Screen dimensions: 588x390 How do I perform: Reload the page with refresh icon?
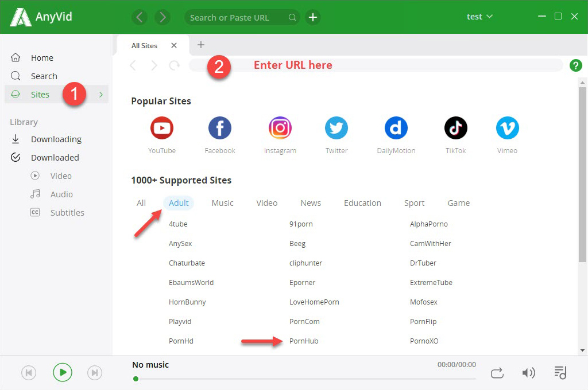click(x=175, y=65)
